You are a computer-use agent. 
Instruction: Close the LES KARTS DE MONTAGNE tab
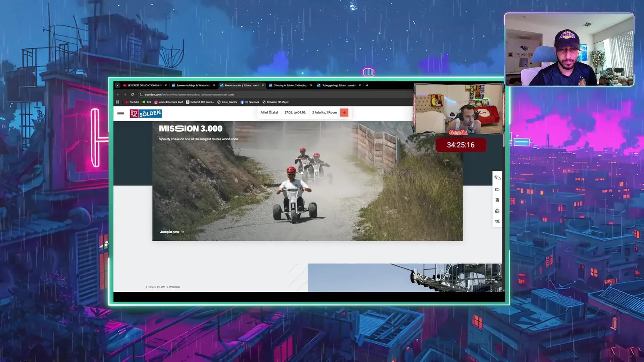166,85
